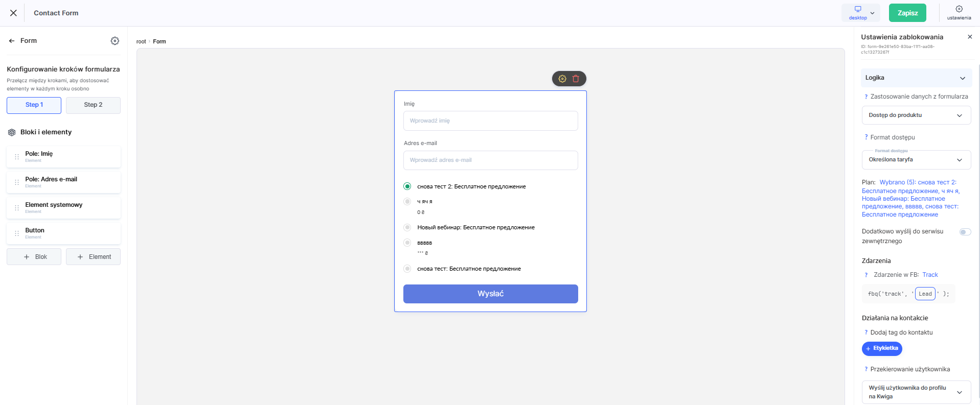The width and height of the screenshot is (980, 405).
Task: Open the Dostęp do produktu dropdown
Action: tap(916, 115)
